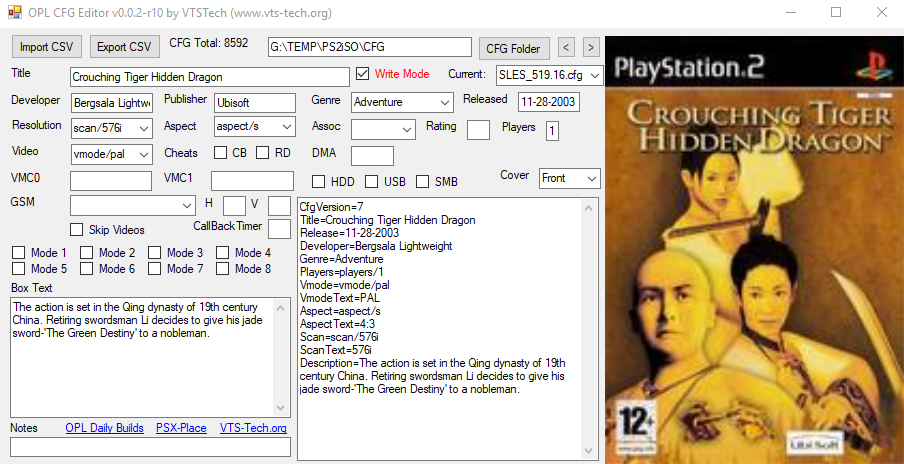This screenshot has width=904, height=464.
Task: Open the VTS-Tech.org link
Action: [253, 428]
